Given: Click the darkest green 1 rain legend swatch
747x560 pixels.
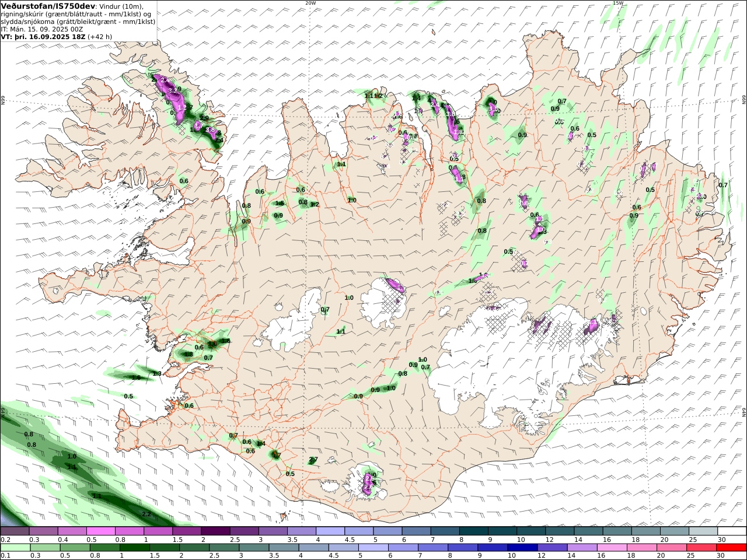Looking at the screenshot, I should (134, 548).
